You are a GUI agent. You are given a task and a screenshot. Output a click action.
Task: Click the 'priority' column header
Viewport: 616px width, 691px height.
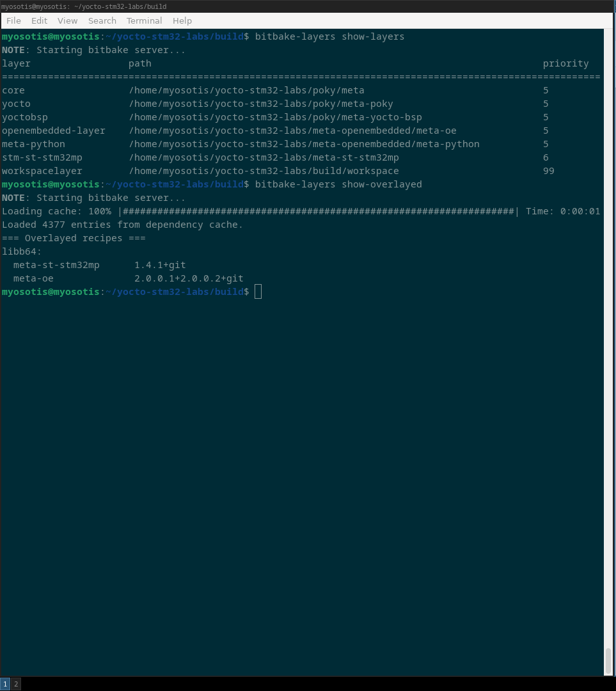click(565, 63)
